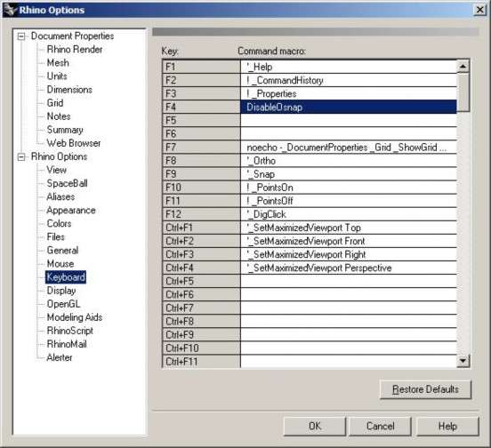The height and width of the screenshot is (448, 491).
Task: Edit the F12 '_DigClick macro
Action: click(349, 214)
